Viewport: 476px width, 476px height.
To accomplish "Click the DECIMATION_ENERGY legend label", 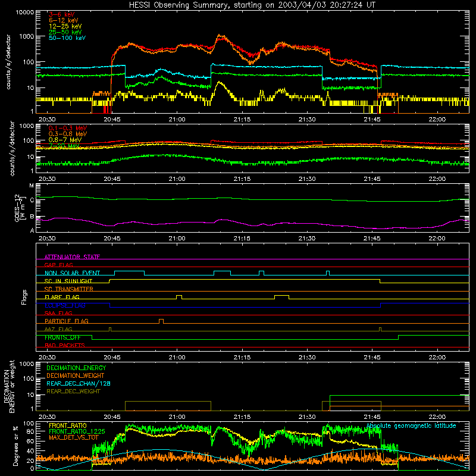I will [x=76, y=368].
